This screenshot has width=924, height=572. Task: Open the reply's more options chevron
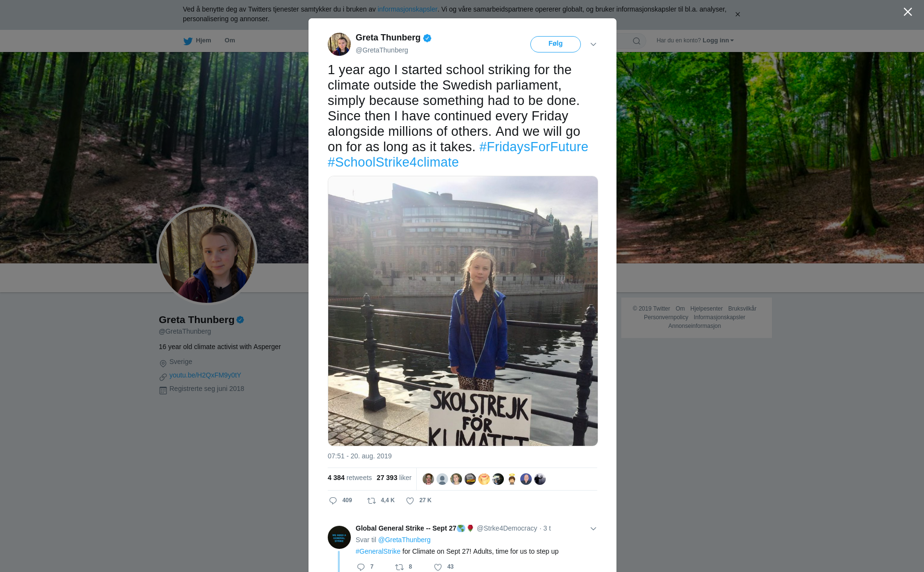pos(593,529)
